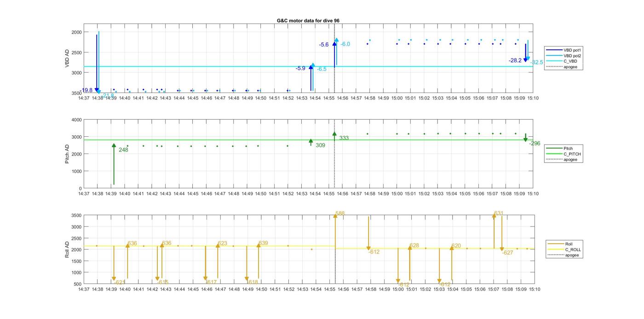
Task: Click the '623' roll annotation
Action: click(x=223, y=243)
